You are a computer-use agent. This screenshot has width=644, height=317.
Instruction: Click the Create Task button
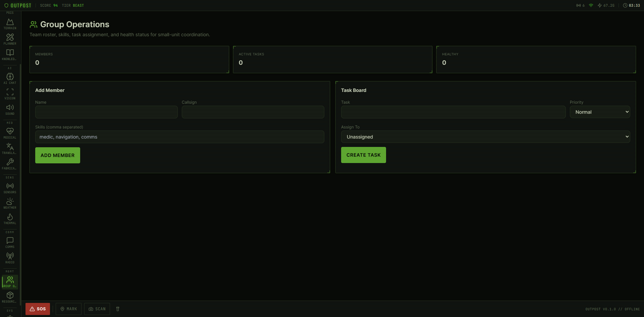pos(363,155)
